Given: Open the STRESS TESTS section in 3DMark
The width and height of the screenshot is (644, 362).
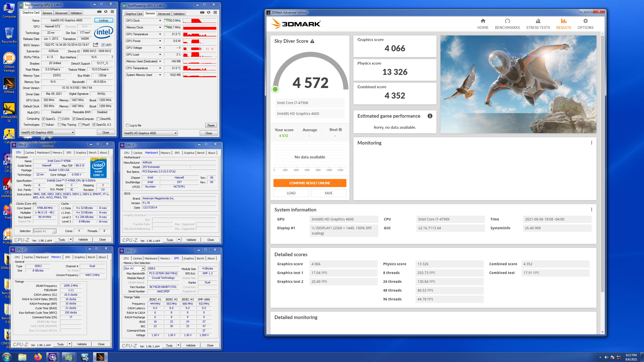Looking at the screenshot, I should [x=538, y=24].
